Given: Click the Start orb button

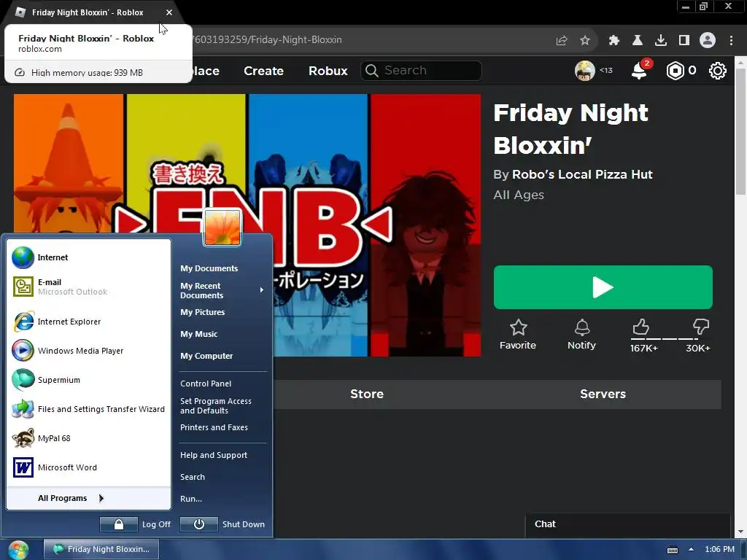Looking at the screenshot, I should [x=18, y=550].
